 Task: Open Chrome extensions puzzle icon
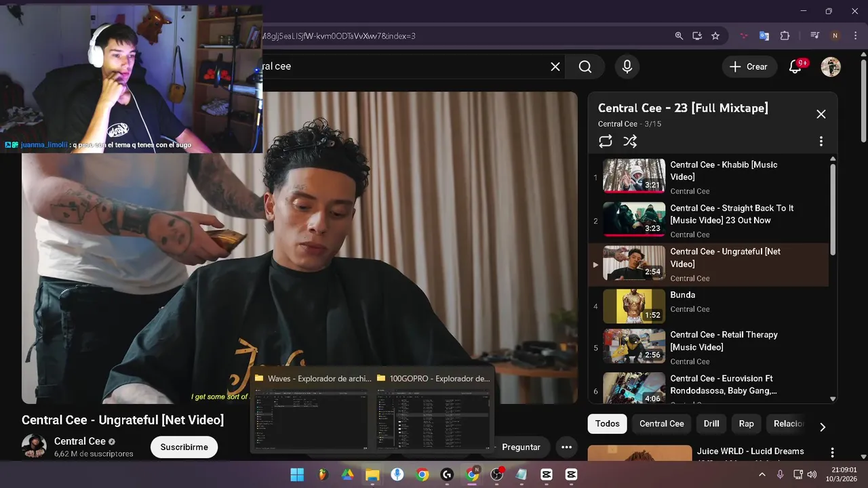[x=785, y=36]
